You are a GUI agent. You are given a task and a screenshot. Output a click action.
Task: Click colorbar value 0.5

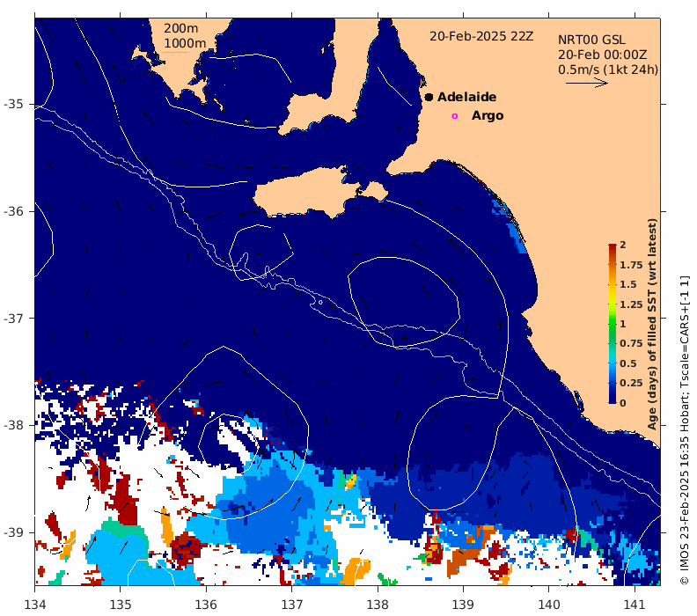pyautogui.click(x=628, y=363)
